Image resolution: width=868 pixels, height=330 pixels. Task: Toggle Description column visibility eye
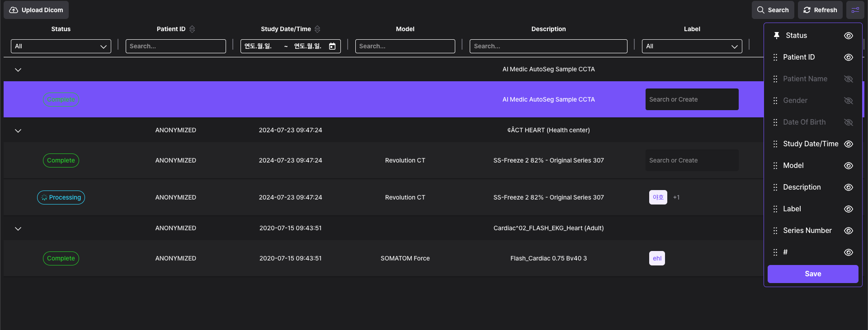(849, 187)
